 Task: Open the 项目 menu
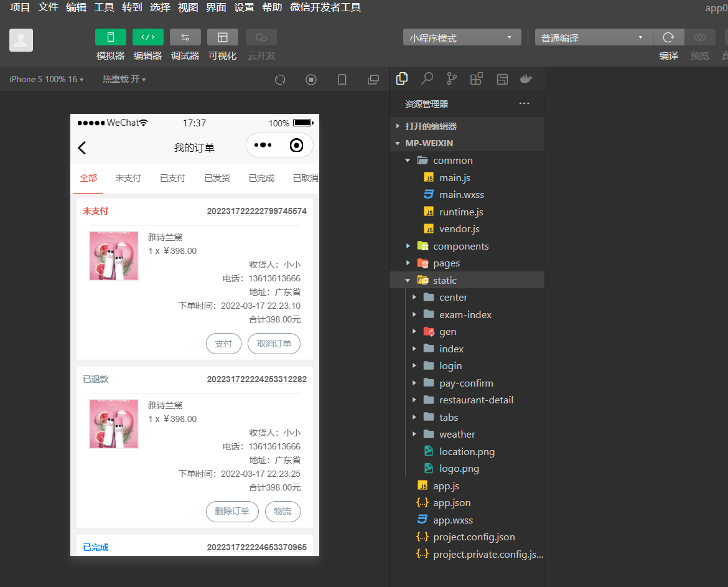pos(20,7)
